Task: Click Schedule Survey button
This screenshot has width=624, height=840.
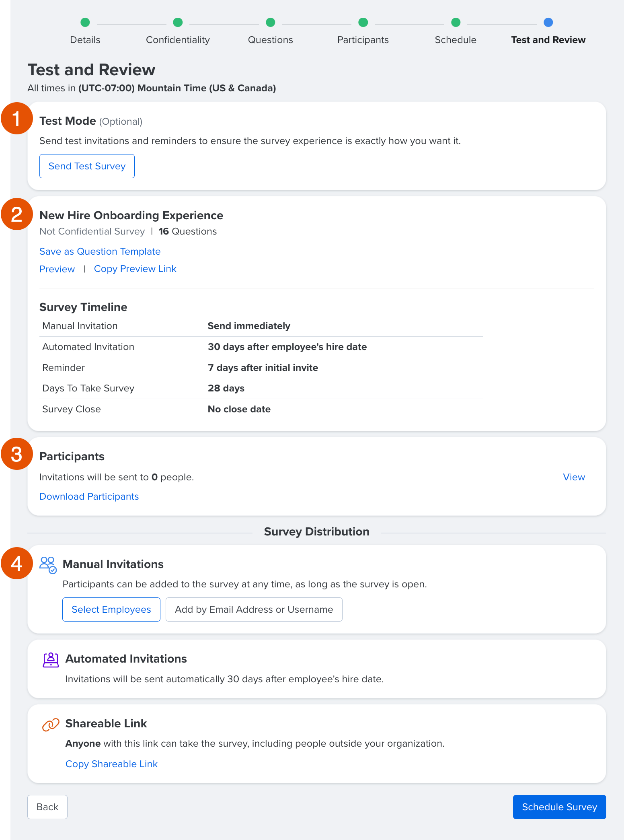Action: click(x=559, y=807)
